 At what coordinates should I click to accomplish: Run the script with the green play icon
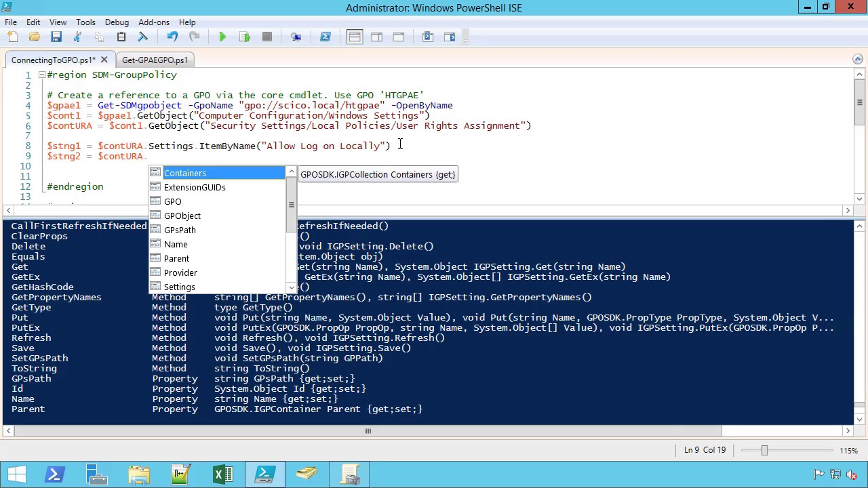click(222, 37)
